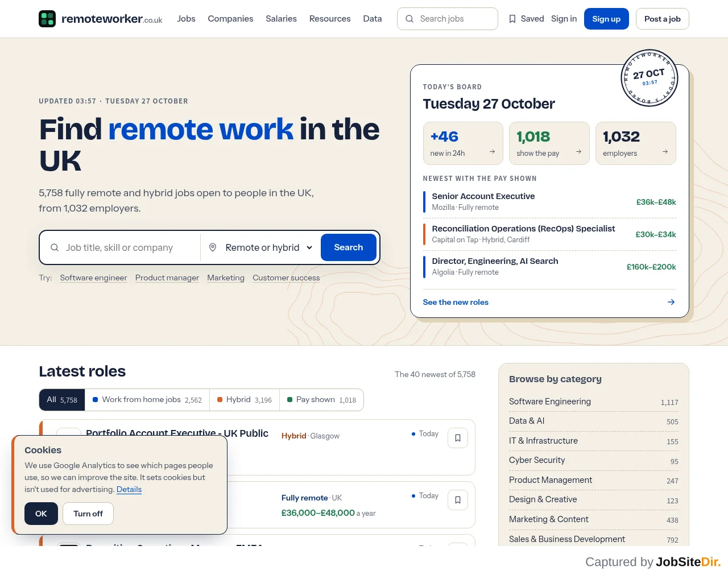The width and height of the screenshot is (728, 579).
Task: Try the Product manager suggestion
Action: coord(167,278)
